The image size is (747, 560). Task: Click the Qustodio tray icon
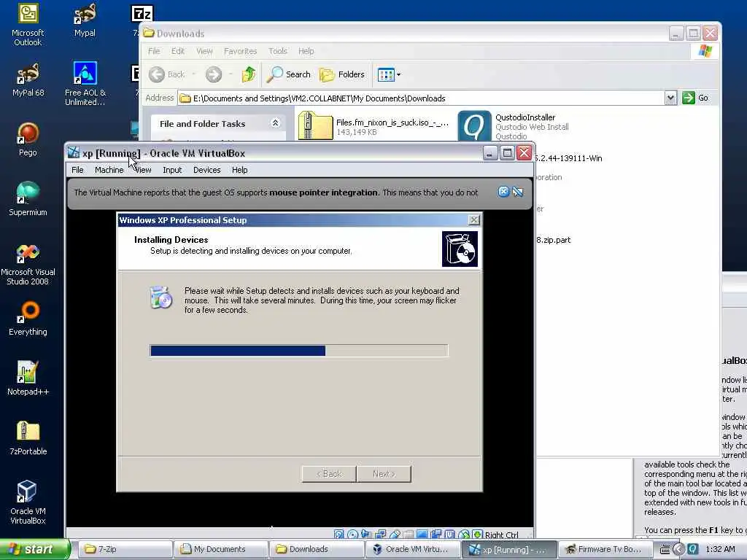(692, 550)
